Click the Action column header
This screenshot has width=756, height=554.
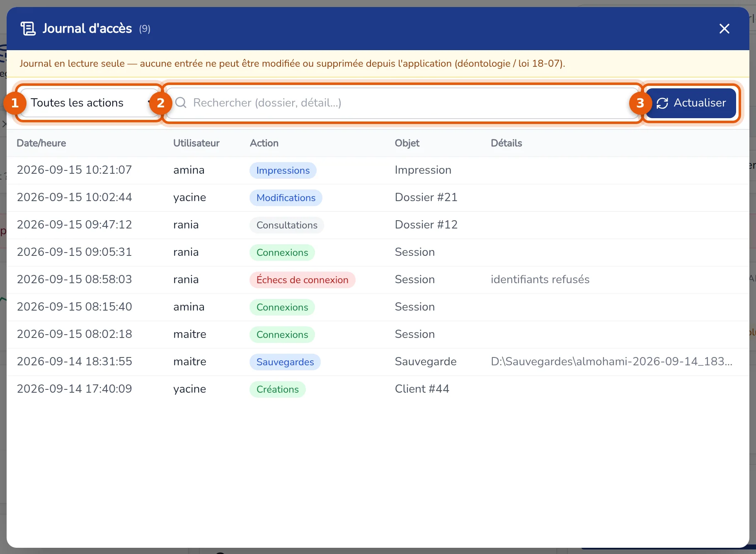point(264,143)
